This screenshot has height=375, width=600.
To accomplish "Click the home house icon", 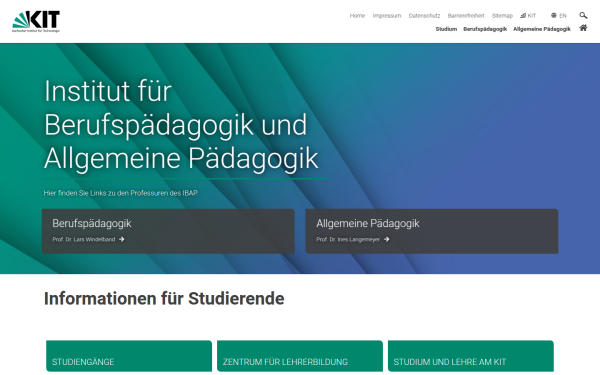I will 583,28.
